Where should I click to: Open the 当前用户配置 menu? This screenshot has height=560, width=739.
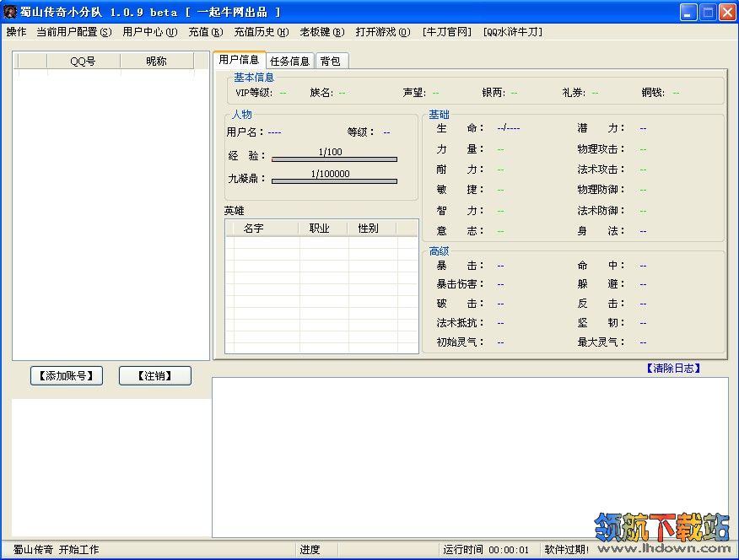[x=73, y=32]
